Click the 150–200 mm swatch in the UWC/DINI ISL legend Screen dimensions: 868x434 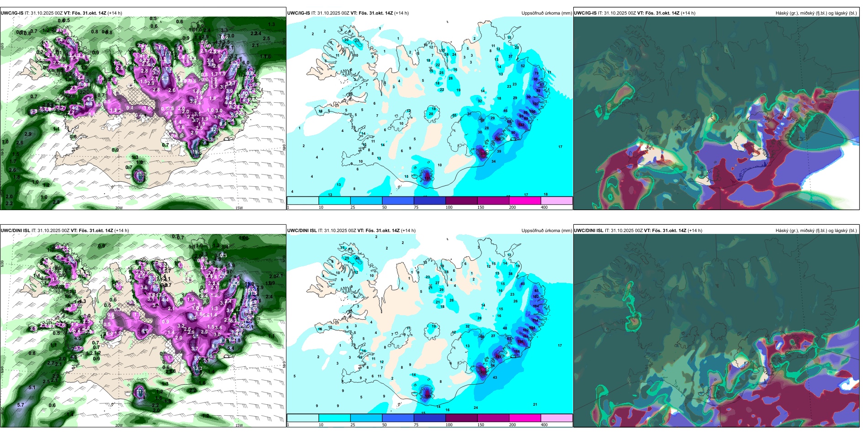493,418
